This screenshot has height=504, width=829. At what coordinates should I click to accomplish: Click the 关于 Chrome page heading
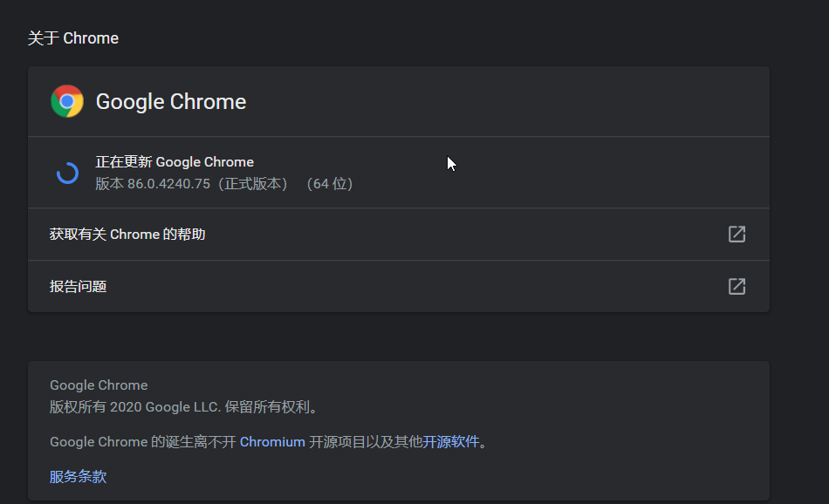click(x=73, y=38)
